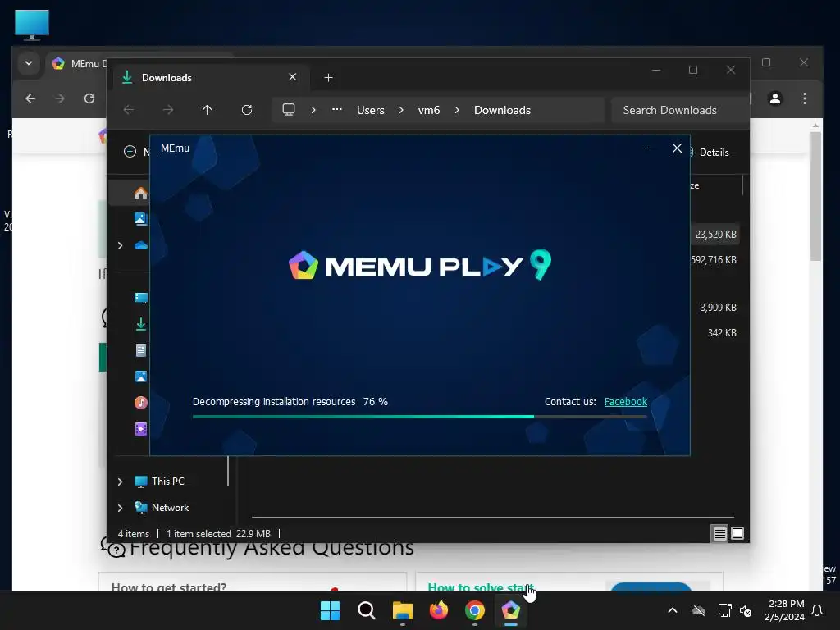Expand the OneDrive tree node
The width and height of the screenshot is (840, 630).
120,245
